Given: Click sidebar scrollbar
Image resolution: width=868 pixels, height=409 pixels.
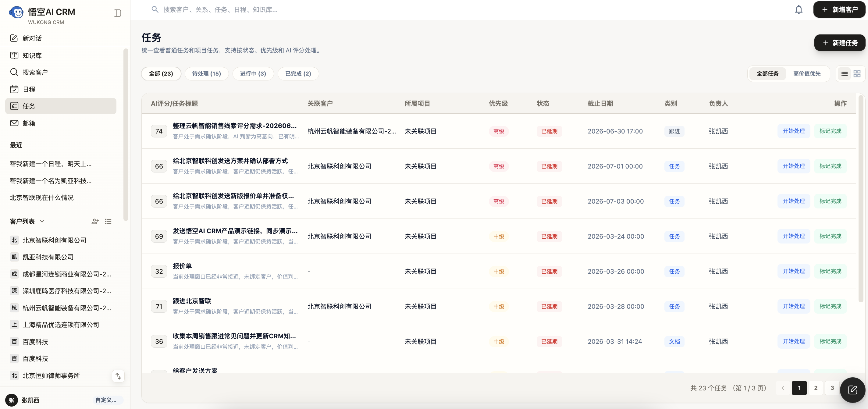Looking at the screenshot, I should [126, 135].
